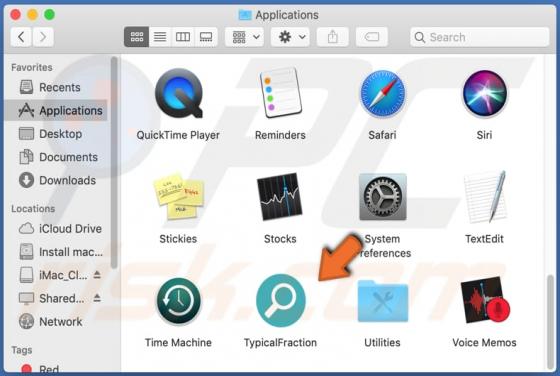Open the Utilities folder icon
560x376 pixels.
click(382, 301)
